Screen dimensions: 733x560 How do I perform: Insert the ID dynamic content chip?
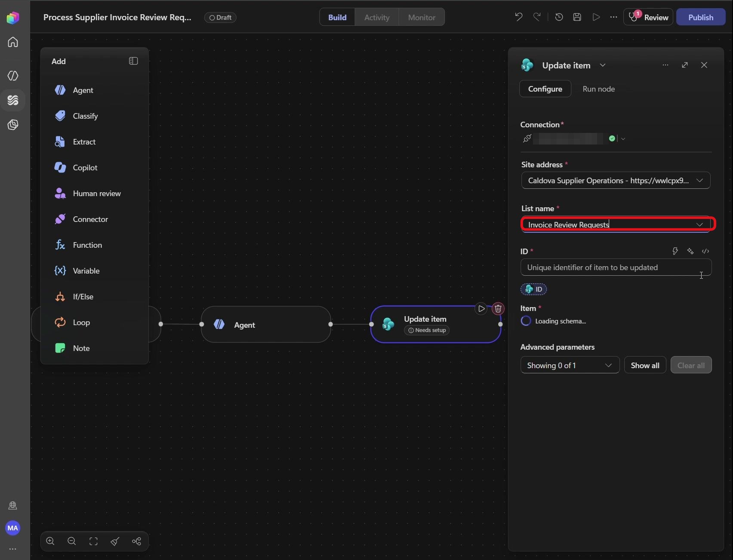[533, 289]
